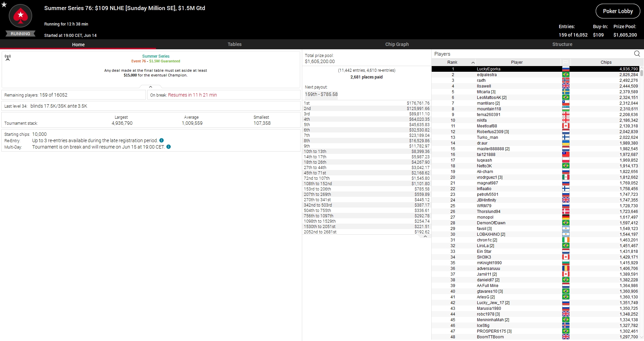644x341 pixels.
Task: Open the Structure tab
Action: pos(562,44)
